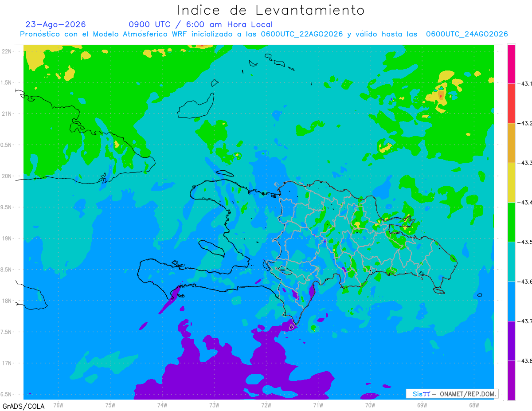The image size is (532, 411).
Task: Click the '76W' longitude label
Action: click(x=58, y=405)
